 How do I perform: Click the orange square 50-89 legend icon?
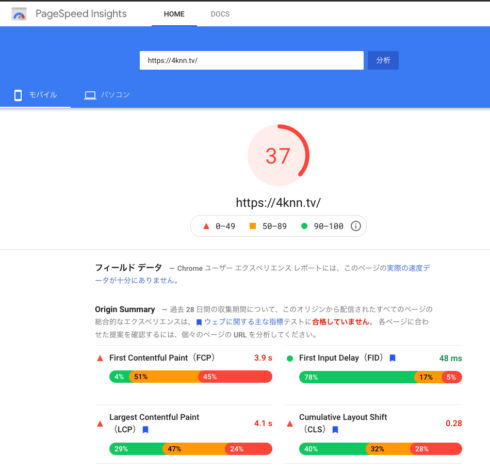click(253, 226)
